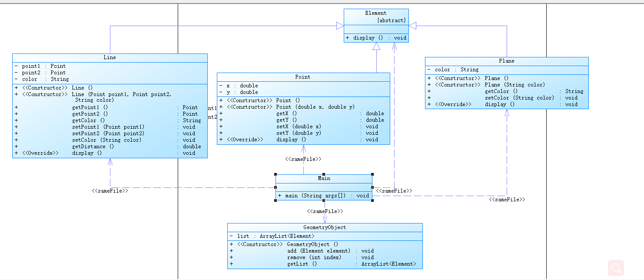Image resolution: width=644 pixels, height=280 pixels.
Task: Grab bottom-right selection handle of Main class
Action: [372, 200]
